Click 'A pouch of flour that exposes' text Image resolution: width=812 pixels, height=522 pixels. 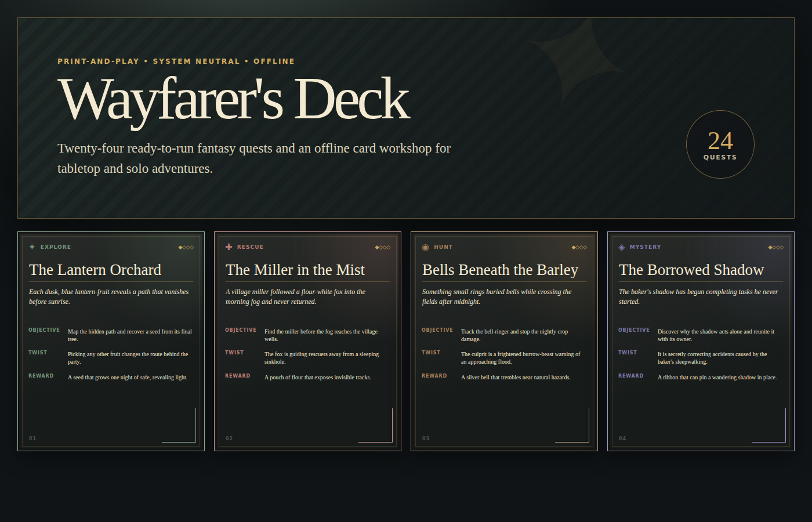coord(318,378)
